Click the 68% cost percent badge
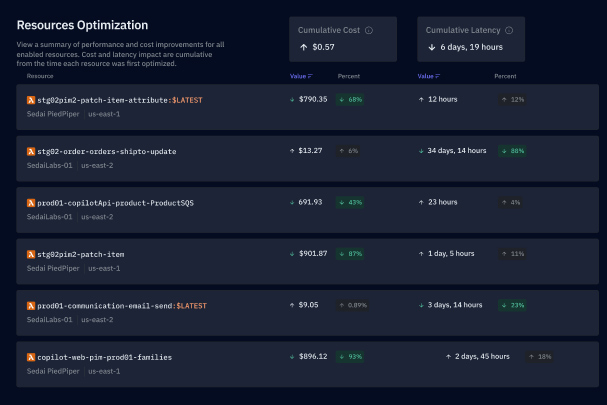 [x=350, y=99]
